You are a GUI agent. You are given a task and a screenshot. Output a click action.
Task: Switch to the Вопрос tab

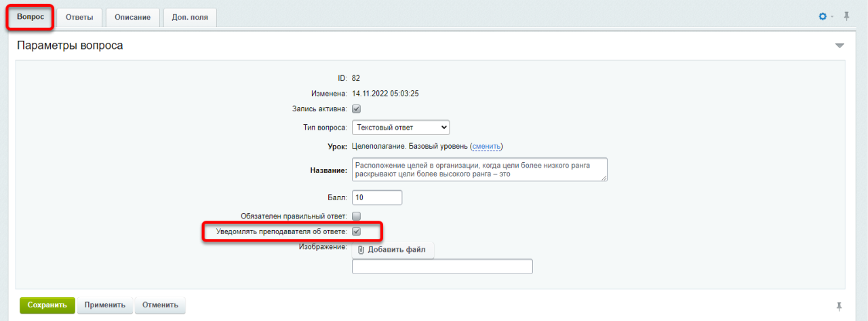point(31,16)
